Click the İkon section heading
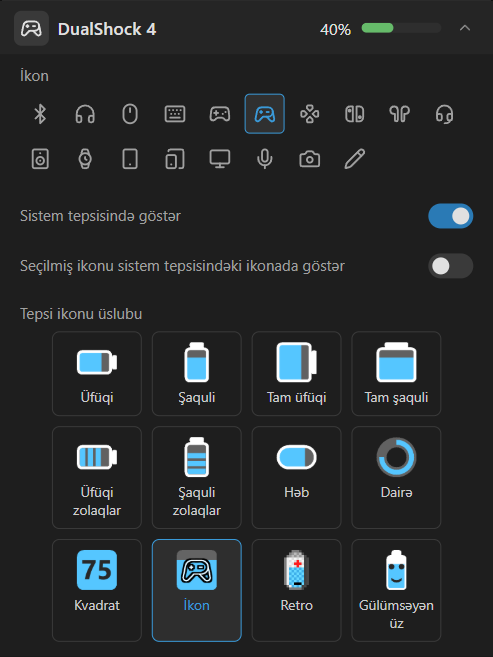The width and height of the screenshot is (493, 657). [x=34, y=76]
